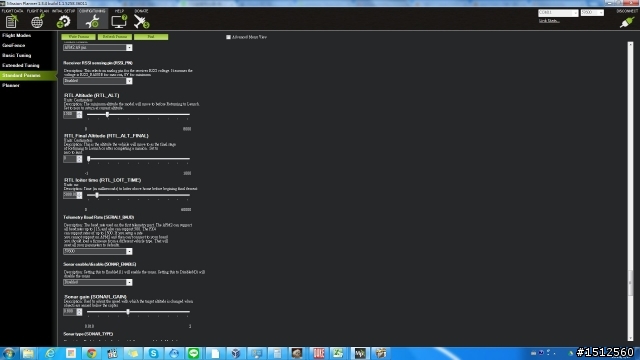Open the VirtualBox cube taskbar icon
Image resolution: width=640 pixels, height=360 pixels.
point(236,353)
